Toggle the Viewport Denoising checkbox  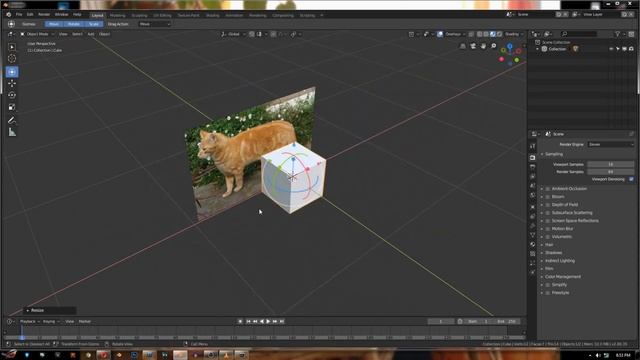[631, 179]
